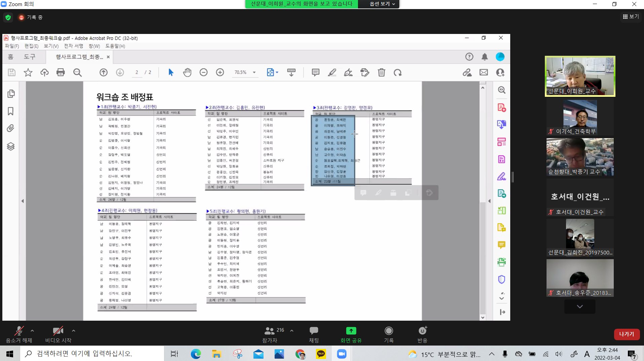Click the zoom in plus icon
Viewport: 644px width, 361px height.
tap(220, 72)
